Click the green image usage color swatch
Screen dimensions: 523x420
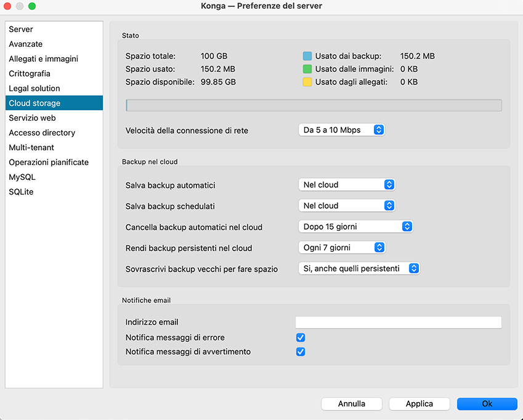[x=307, y=69]
